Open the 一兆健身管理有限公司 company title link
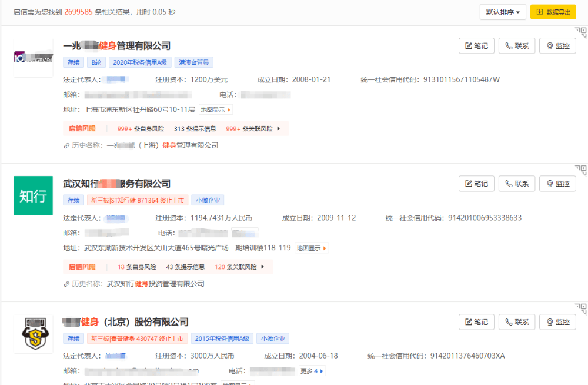 pyautogui.click(x=116, y=46)
